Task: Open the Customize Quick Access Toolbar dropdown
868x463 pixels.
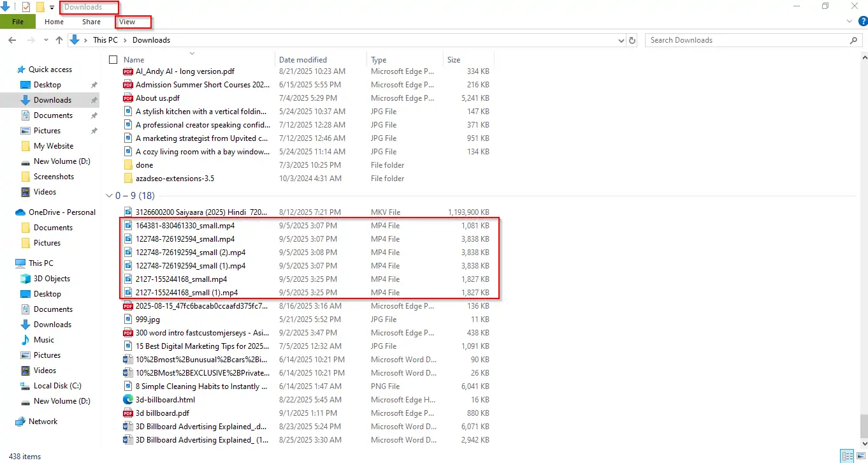Action: coord(52,8)
